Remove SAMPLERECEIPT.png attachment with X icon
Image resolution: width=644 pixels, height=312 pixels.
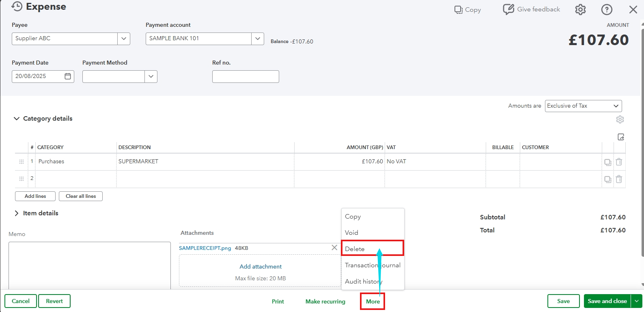click(334, 248)
